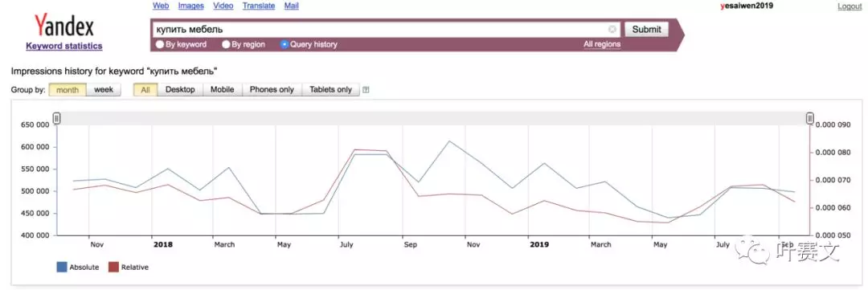Click the Absolute legend label

84,268
